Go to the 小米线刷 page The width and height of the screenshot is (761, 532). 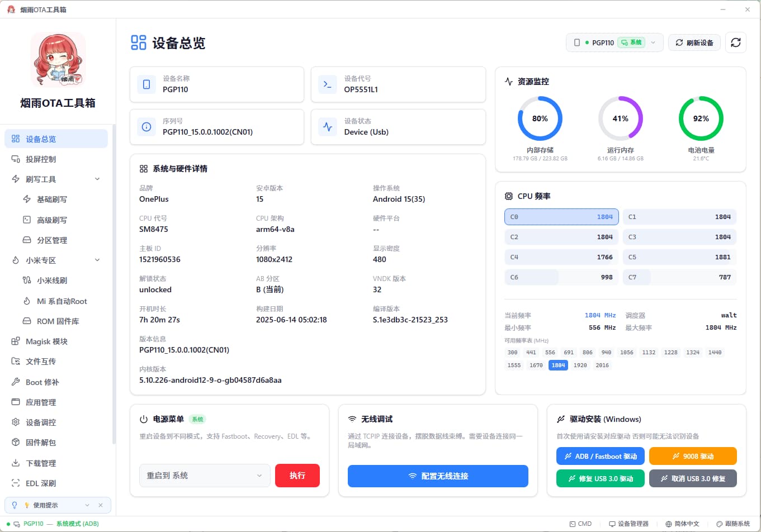pos(52,281)
